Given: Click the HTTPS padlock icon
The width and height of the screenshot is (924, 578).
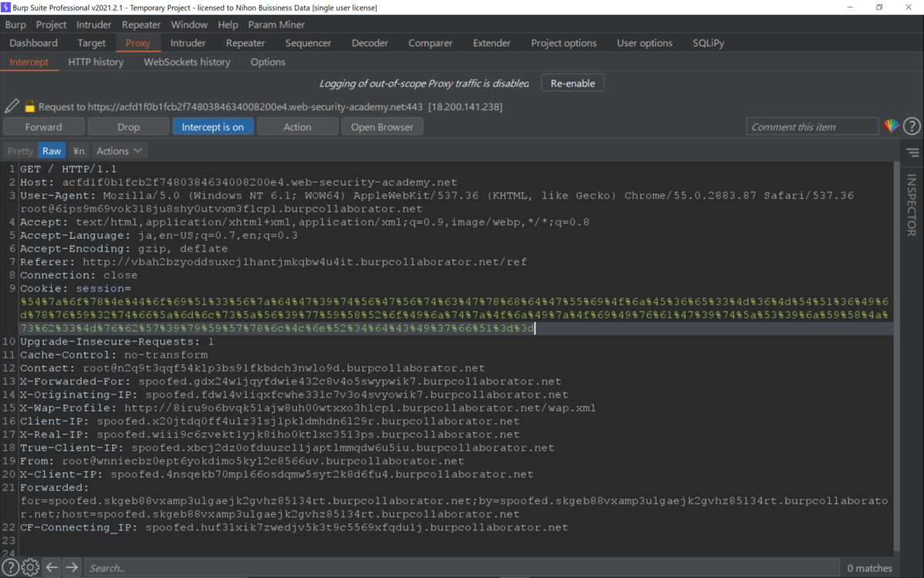Looking at the screenshot, I should (30, 107).
